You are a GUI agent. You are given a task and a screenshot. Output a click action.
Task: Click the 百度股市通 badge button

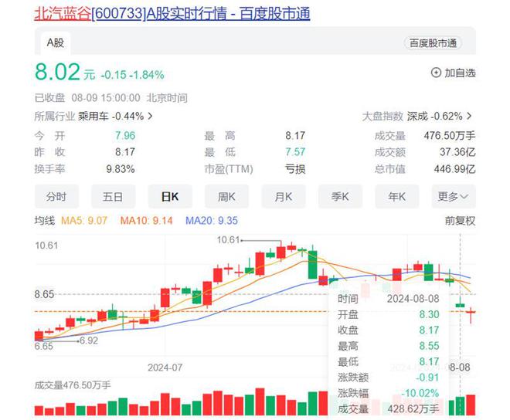tap(433, 43)
